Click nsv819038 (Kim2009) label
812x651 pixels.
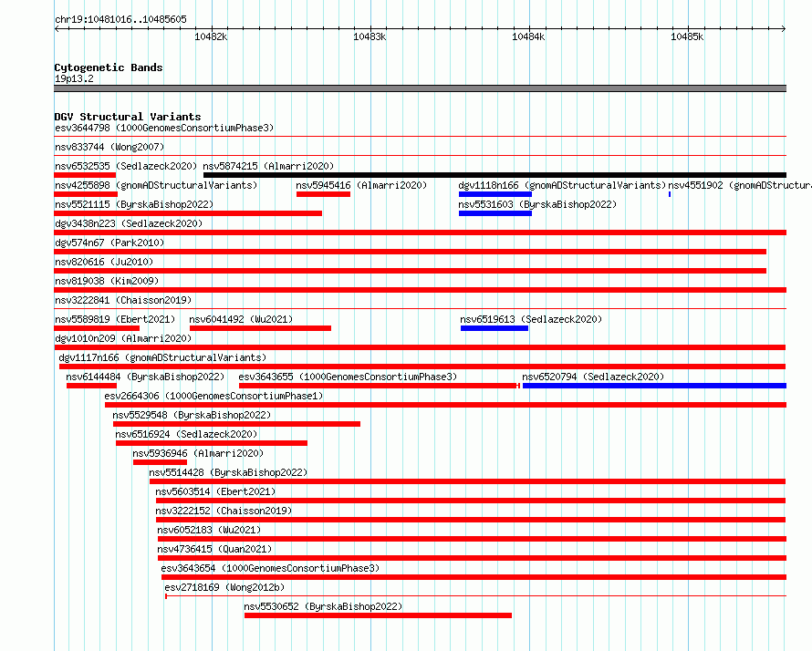coord(107,281)
